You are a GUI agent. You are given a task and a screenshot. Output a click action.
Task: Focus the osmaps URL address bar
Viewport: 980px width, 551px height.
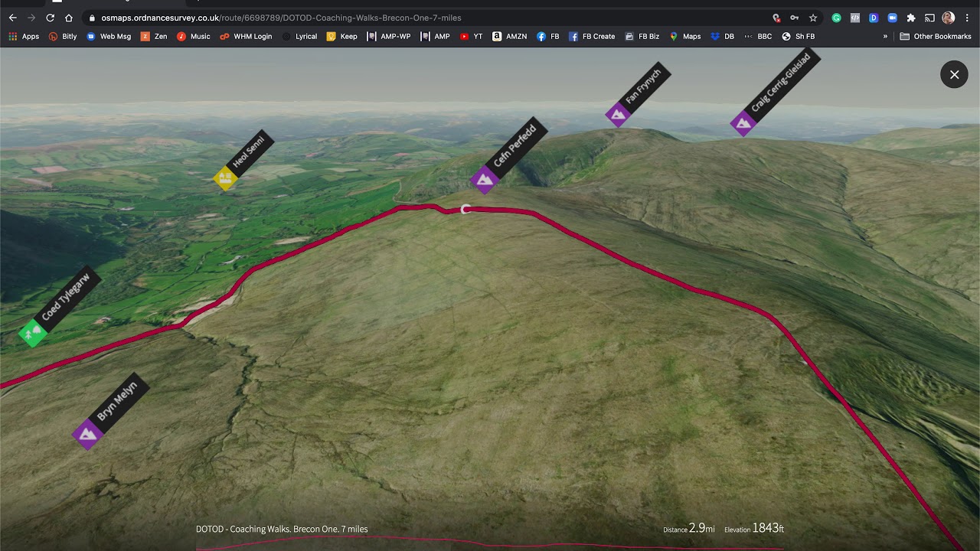click(x=429, y=18)
